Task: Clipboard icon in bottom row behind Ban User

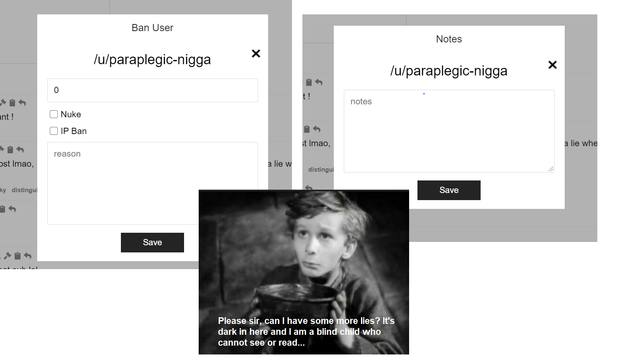Action: point(18,256)
